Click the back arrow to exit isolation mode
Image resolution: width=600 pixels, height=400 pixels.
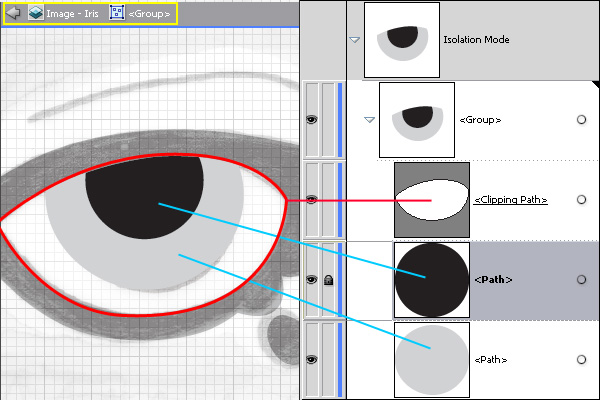point(14,13)
